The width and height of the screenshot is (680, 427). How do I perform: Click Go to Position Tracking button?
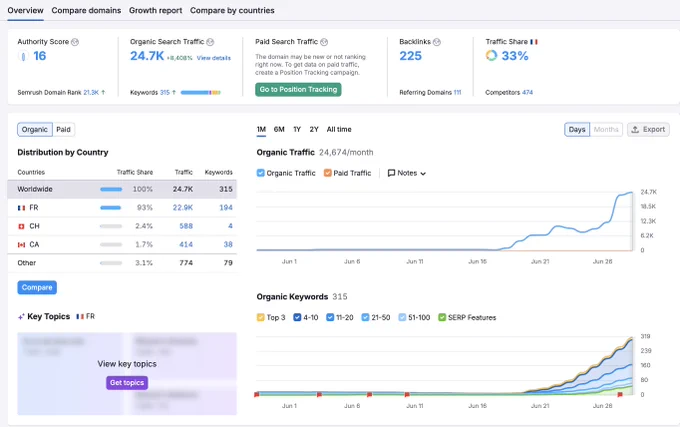(x=298, y=89)
